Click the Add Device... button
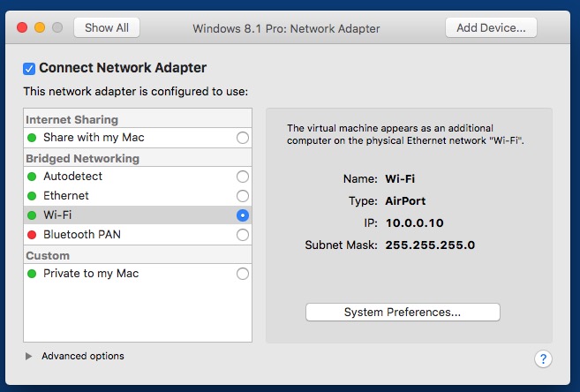Screen dimensions: 580x392 [x=491, y=27]
